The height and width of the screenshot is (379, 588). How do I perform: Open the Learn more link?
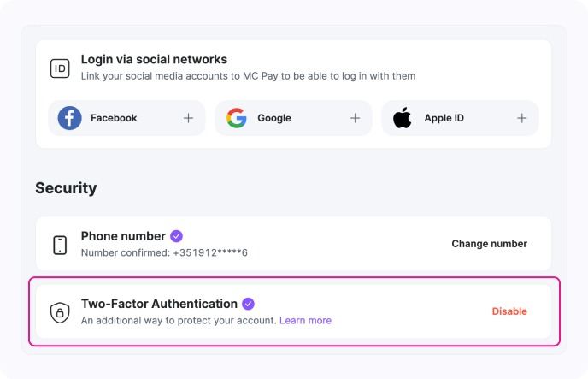(x=305, y=321)
